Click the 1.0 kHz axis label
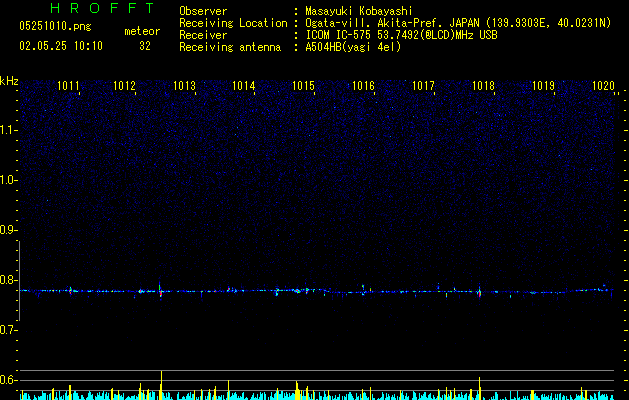The image size is (629, 400). pyautogui.click(x=9, y=180)
